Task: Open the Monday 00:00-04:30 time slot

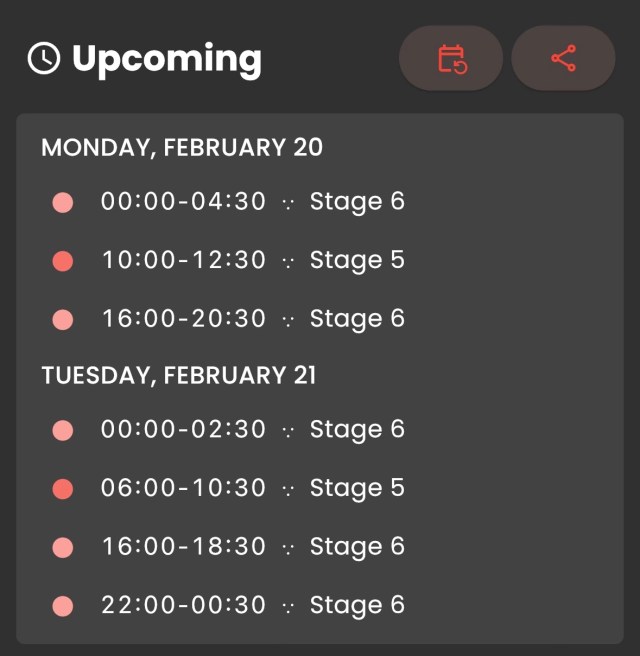Action: pyautogui.click(x=184, y=202)
